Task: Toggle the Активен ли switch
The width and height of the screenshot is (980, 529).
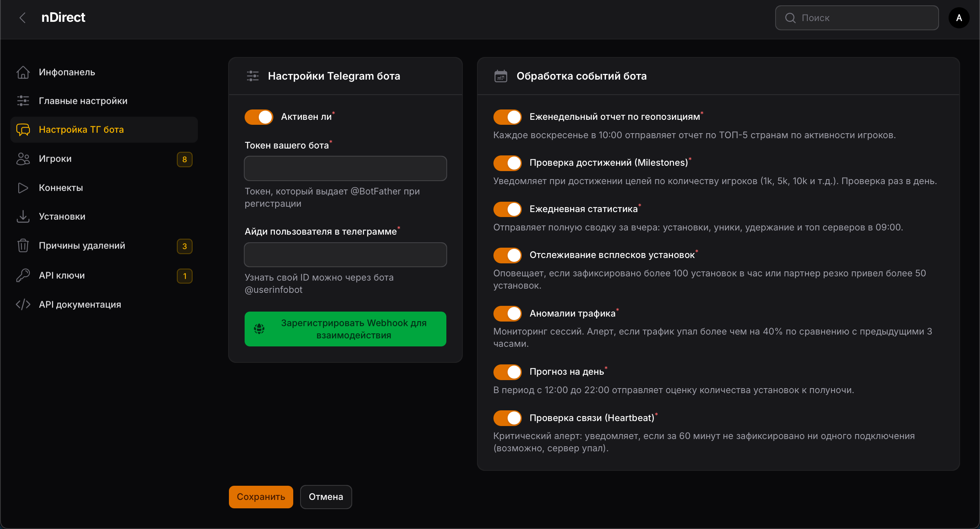Action: (259, 117)
